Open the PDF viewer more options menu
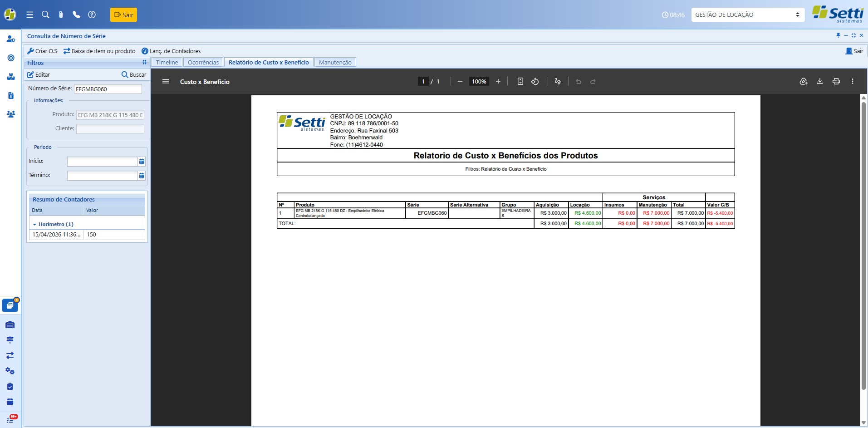 [853, 82]
